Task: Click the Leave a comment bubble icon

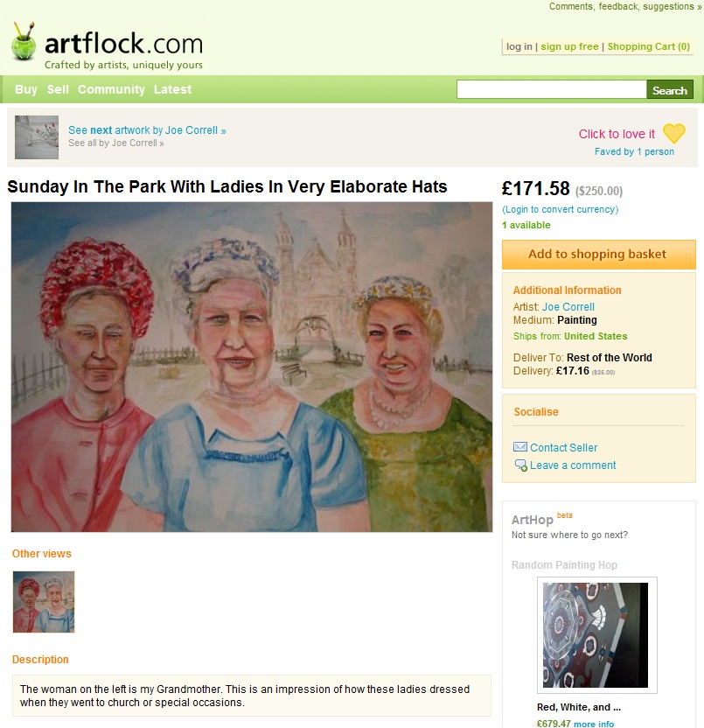Action: point(520,465)
